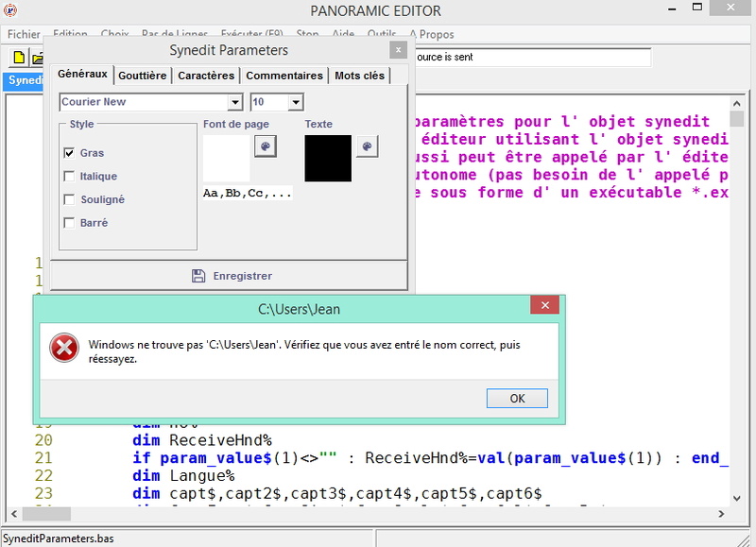
Task: Click the horizontal scrollbar left arrow
Action: tap(14, 514)
